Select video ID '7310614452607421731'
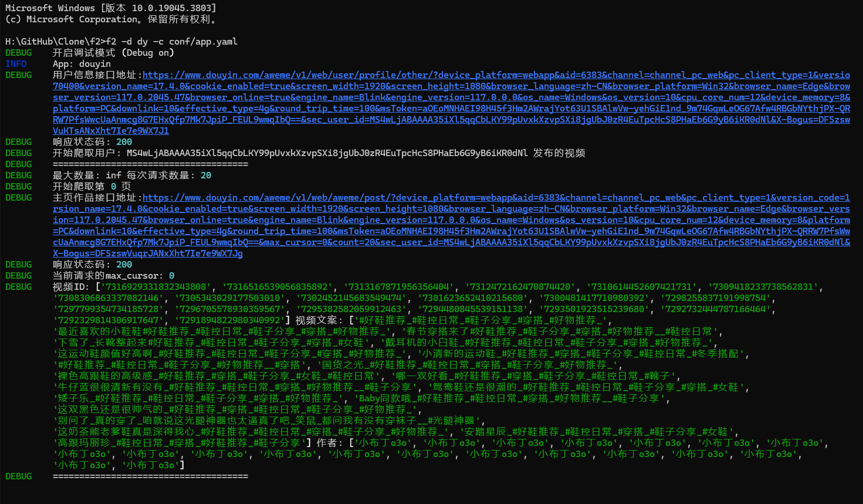The height and width of the screenshot is (504, 863). (x=641, y=287)
